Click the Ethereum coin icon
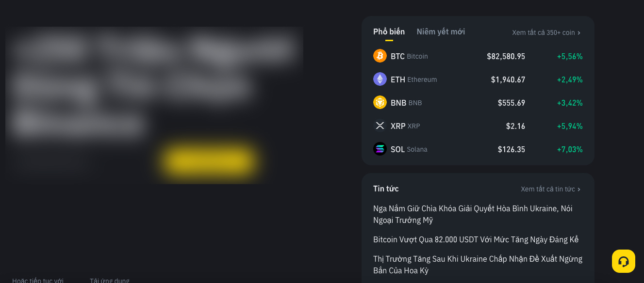 (380, 79)
